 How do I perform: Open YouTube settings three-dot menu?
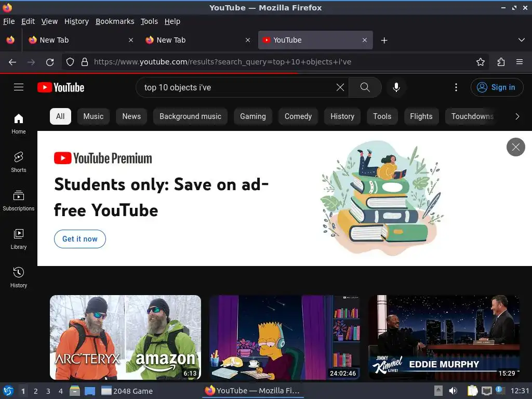point(456,87)
